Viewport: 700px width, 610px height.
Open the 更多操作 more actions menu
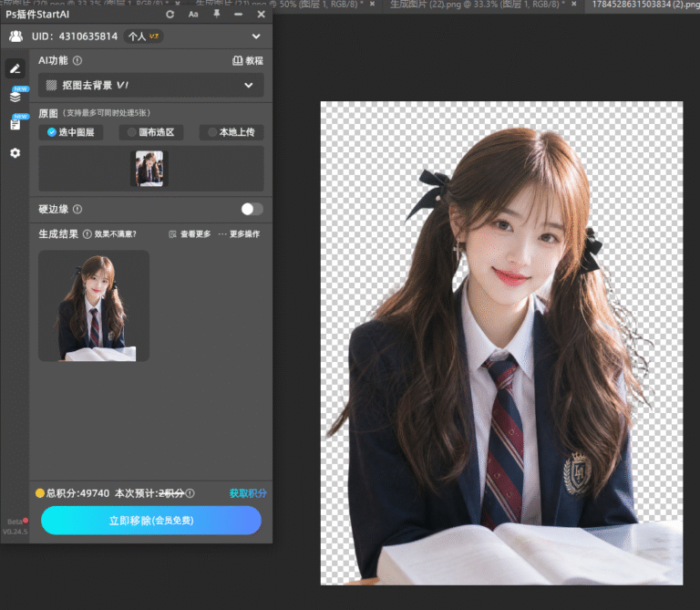239,234
